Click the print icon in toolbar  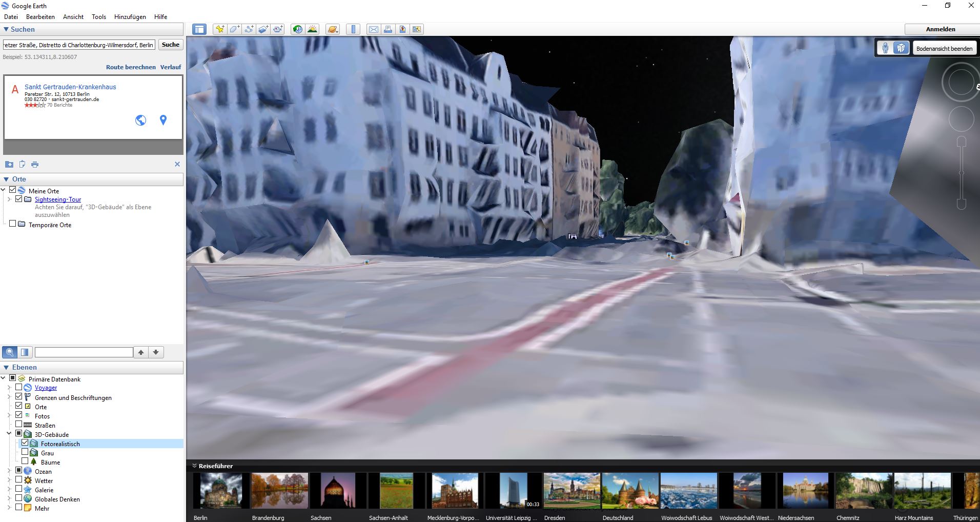[x=388, y=29]
